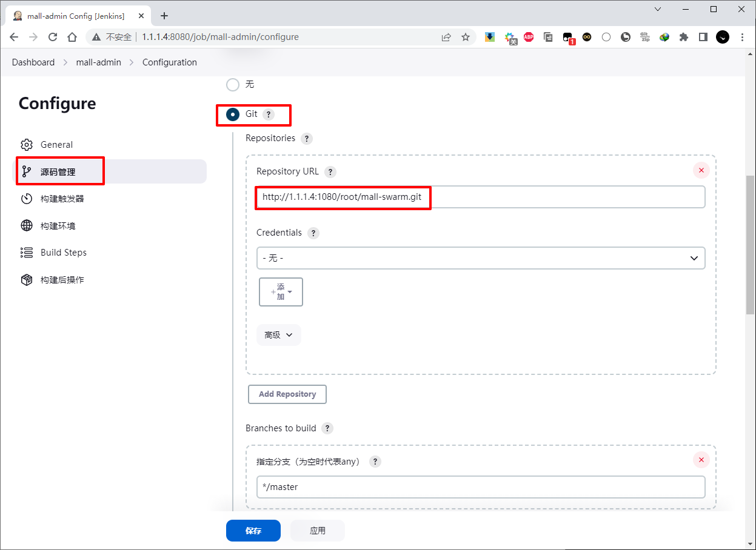
Task: Expand the 添加 credentials dropdown button
Action: [x=281, y=292]
